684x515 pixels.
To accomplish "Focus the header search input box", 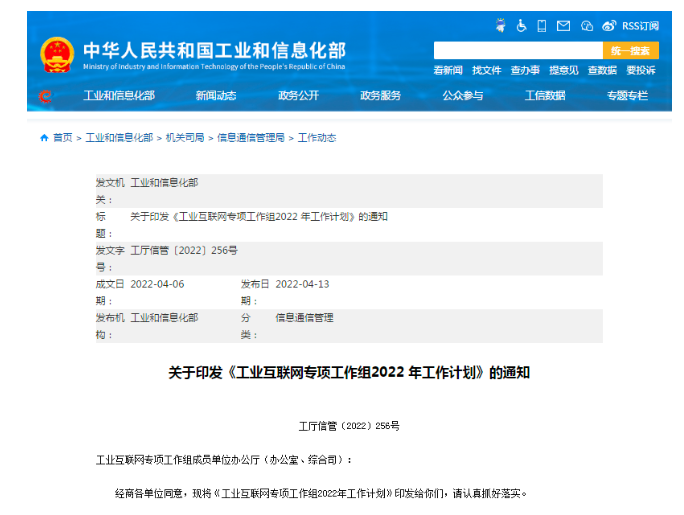I will tap(518, 51).
